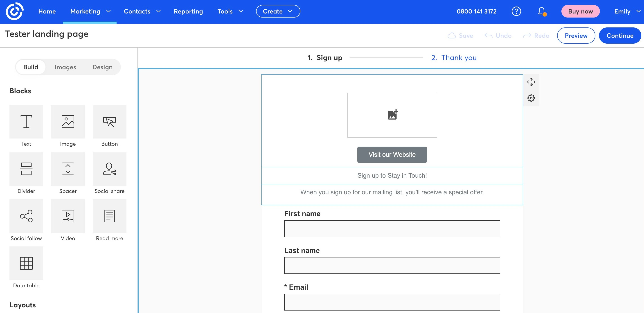Click the Undo arrow
The height and width of the screenshot is (313, 644).
coord(488,36)
